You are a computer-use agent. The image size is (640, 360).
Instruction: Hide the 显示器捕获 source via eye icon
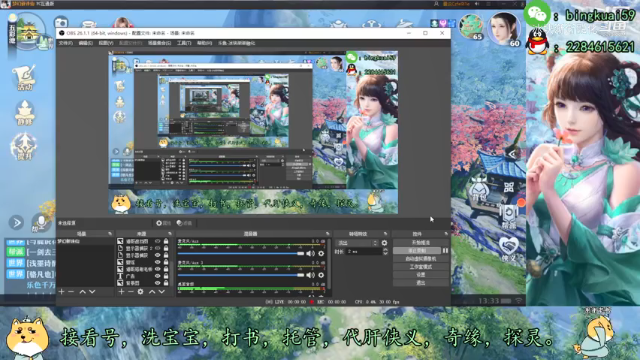click(x=158, y=256)
